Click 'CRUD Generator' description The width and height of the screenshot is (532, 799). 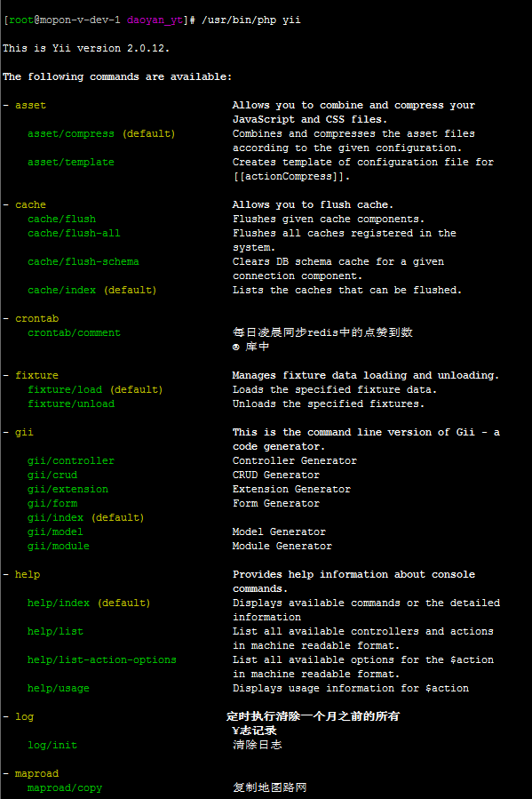click(x=276, y=475)
